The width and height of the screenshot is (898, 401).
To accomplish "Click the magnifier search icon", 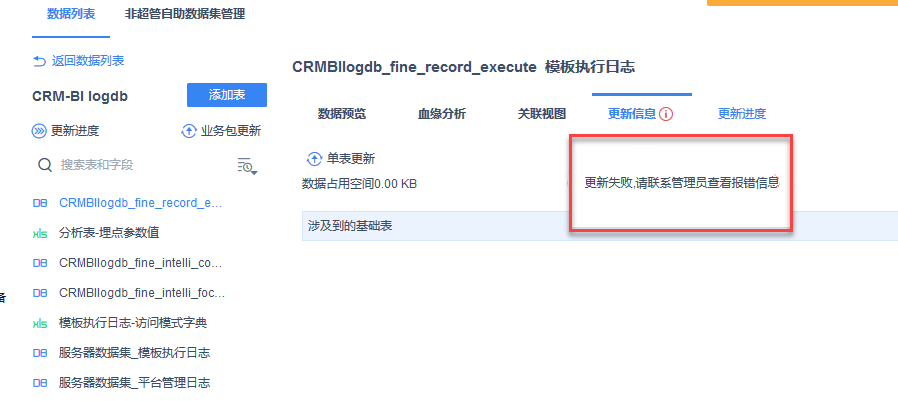I will point(45,165).
